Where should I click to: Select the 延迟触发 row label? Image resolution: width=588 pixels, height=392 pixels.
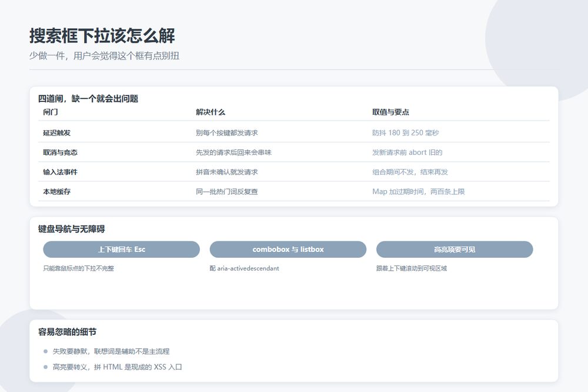coord(56,132)
